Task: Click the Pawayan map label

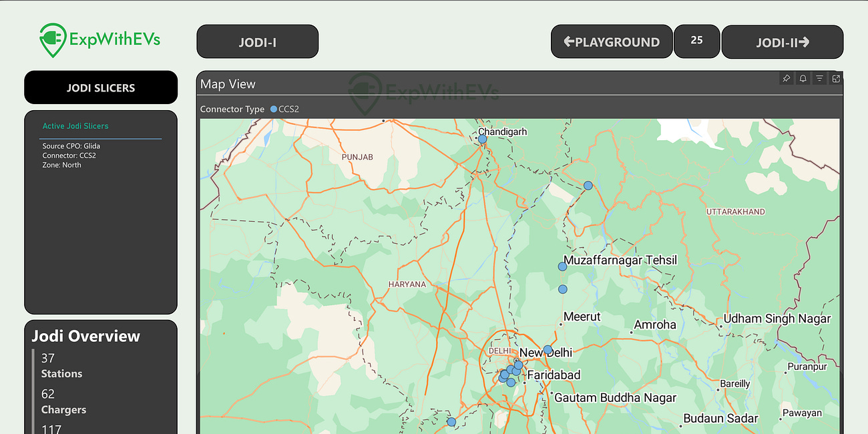Action: 802,413
